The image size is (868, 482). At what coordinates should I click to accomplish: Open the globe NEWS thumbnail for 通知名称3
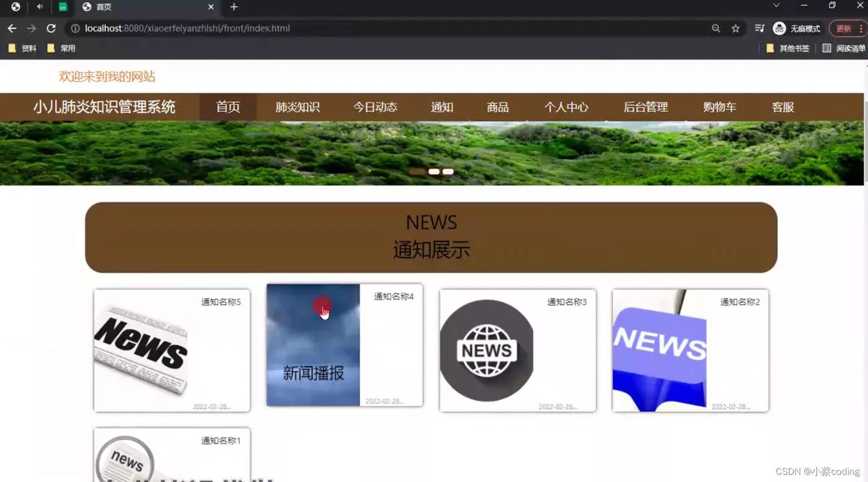pos(487,350)
